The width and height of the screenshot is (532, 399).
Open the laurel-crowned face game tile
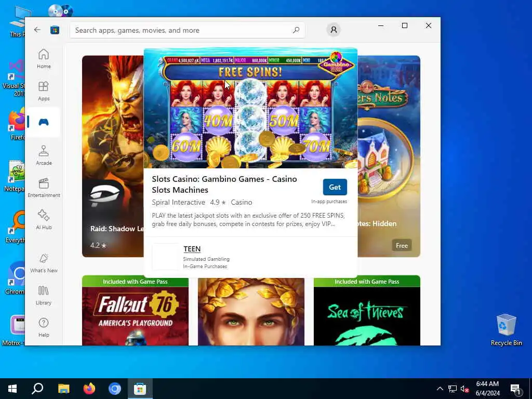251,312
